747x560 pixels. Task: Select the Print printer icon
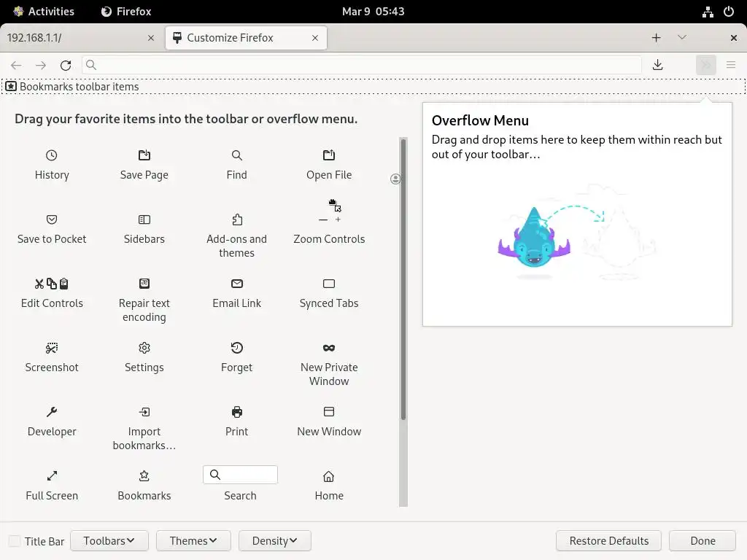click(237, 412)
